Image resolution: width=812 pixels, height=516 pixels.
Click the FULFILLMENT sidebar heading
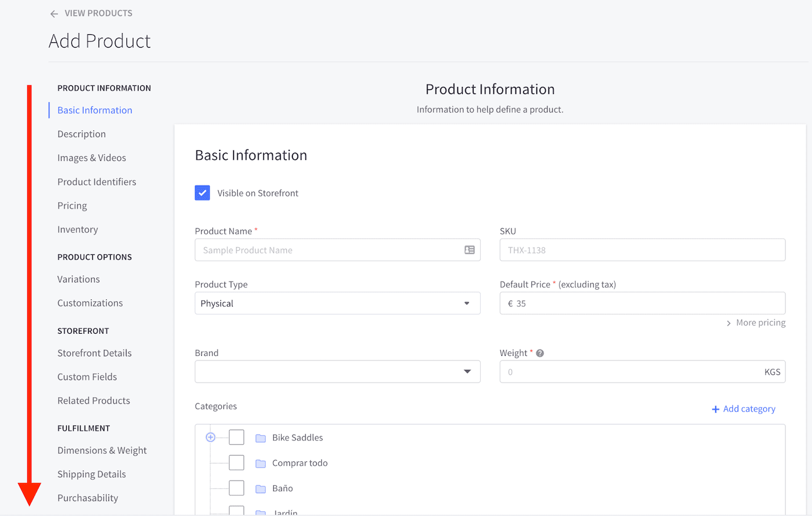pyautogui.click(x=84, y=428)
